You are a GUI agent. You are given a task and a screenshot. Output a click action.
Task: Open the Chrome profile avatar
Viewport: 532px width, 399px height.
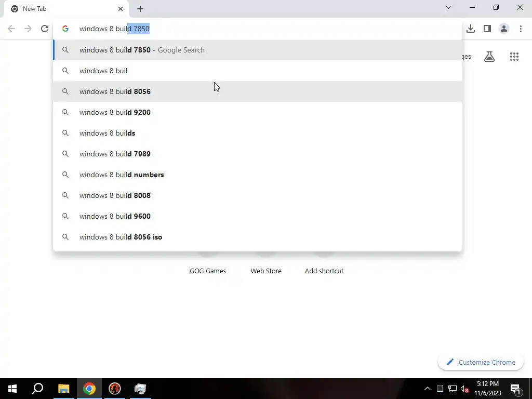pos(504,29)
